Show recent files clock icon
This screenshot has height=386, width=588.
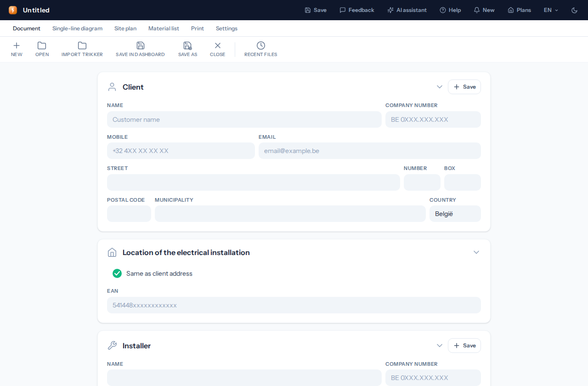coord(260,49)
